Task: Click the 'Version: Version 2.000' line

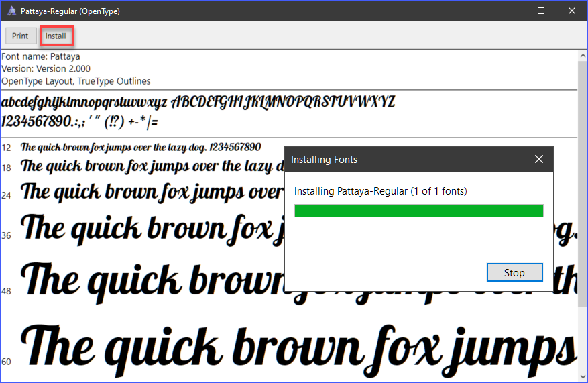Action: click(46, 68)
